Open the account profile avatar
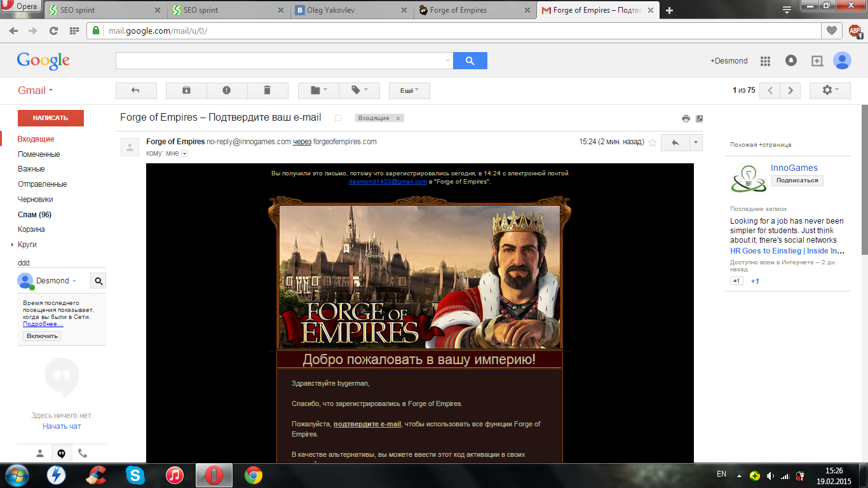The height and width of the screenshot is (488, 868). point(842,61)
